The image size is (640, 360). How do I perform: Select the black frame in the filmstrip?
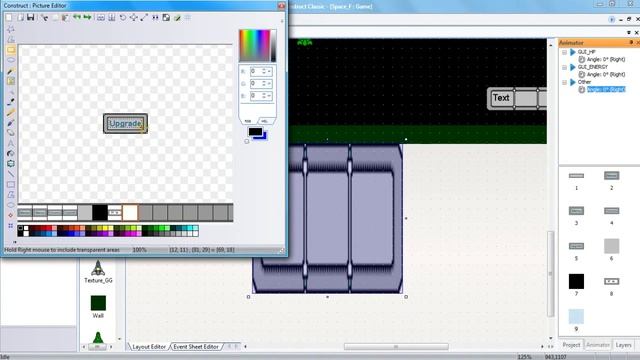(x=100, y=213)
